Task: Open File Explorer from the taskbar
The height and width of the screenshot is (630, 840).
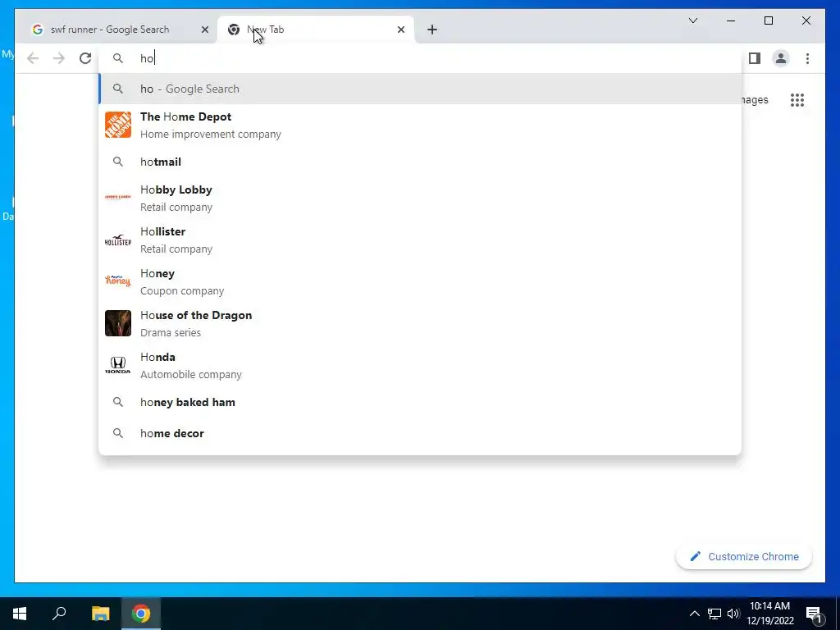Action: 100,614
